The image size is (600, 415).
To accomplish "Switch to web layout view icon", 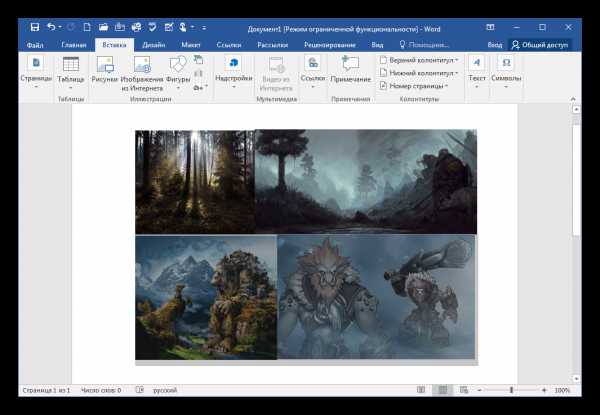I will (x=464, y=391).
